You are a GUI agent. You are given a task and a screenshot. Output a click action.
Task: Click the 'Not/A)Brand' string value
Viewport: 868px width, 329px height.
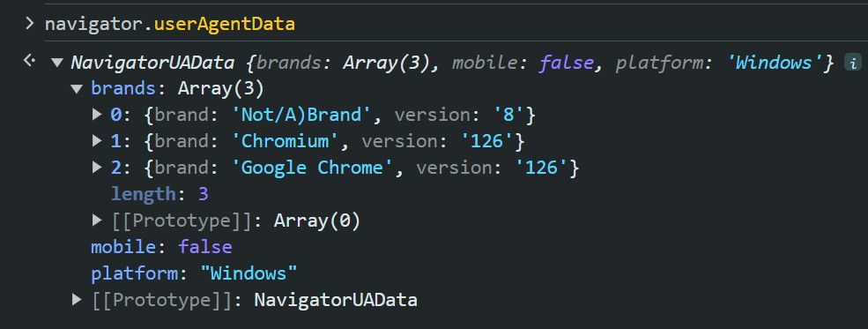point(300,116)
